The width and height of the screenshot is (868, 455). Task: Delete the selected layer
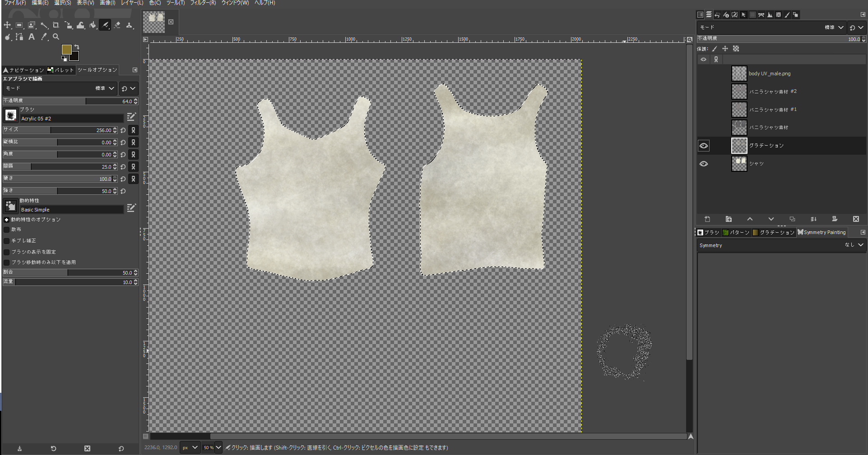coord(856,219)
